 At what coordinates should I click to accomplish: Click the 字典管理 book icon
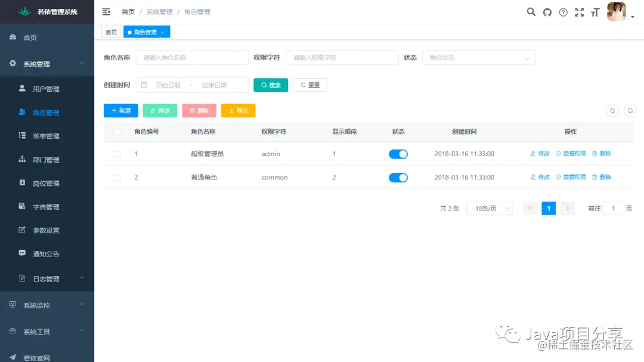coord(22,206)
